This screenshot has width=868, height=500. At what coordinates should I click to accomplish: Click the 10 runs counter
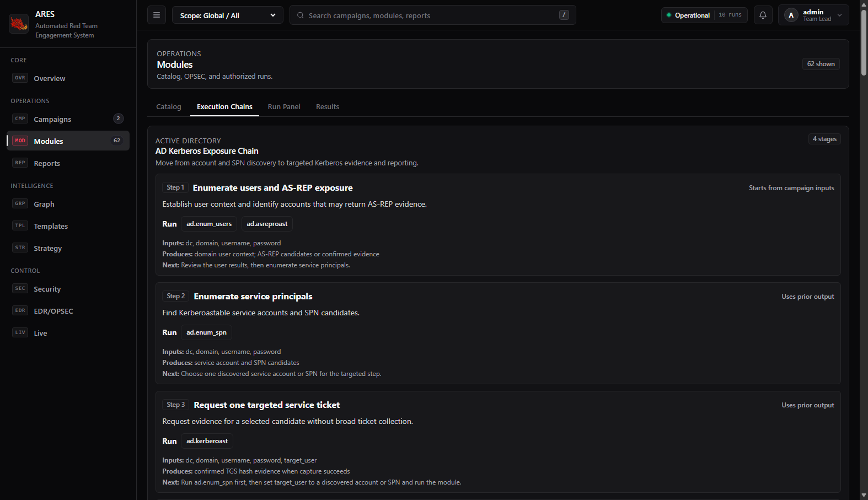tap(730, 15)
